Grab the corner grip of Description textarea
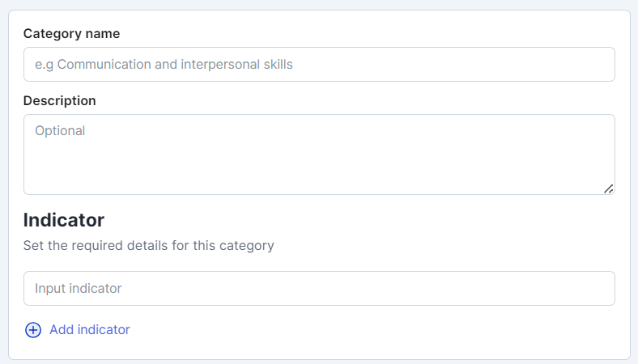 click(x=608, y=188)
